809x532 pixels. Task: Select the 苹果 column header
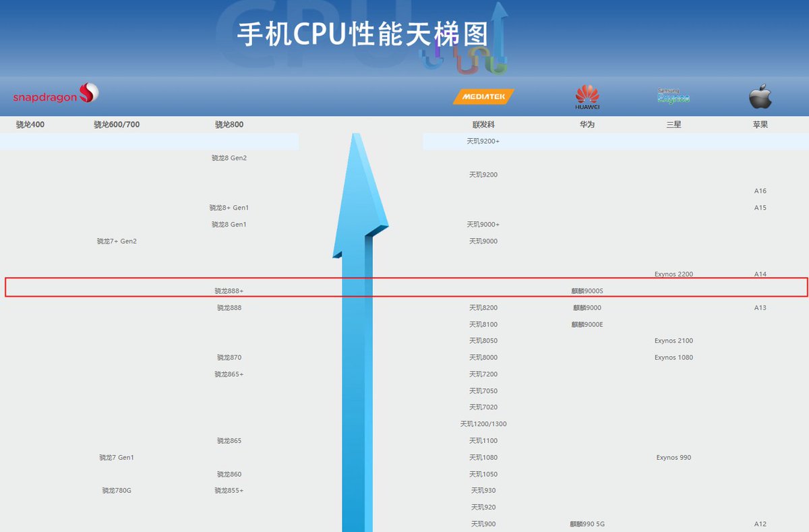[x=760, y=125]
